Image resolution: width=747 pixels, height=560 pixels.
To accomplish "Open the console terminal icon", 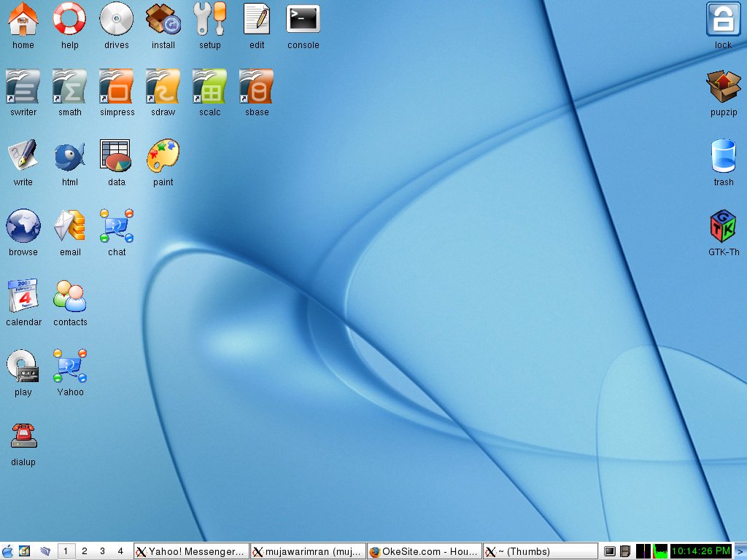I will pos(303,20).
